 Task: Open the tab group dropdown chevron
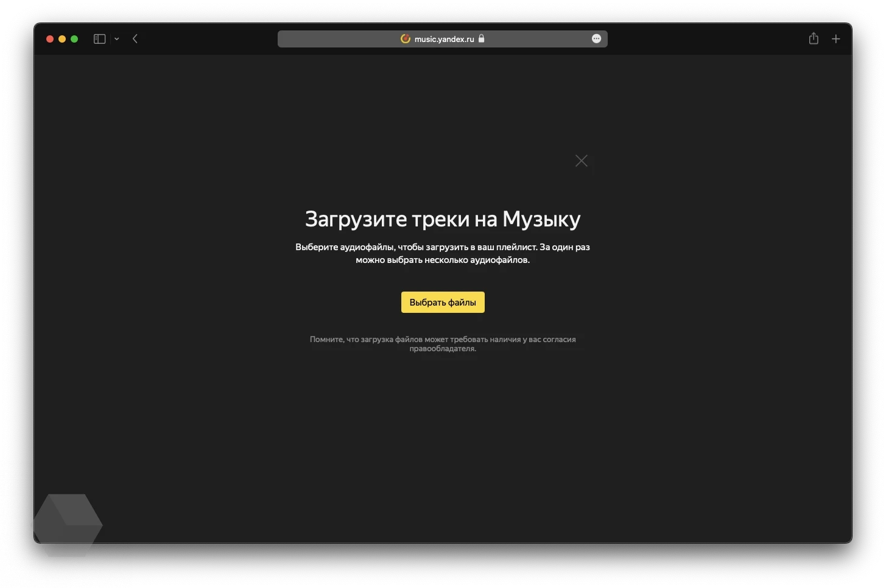click(117, 39)
